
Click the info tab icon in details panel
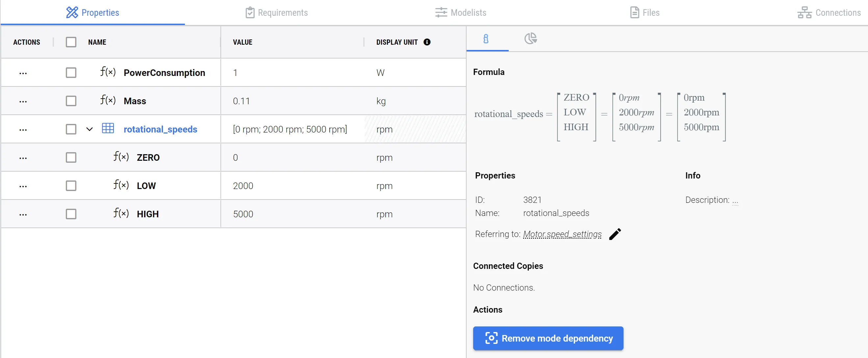(486, 39)
